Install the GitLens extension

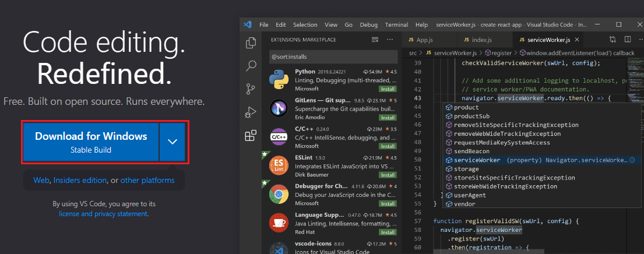388,118
